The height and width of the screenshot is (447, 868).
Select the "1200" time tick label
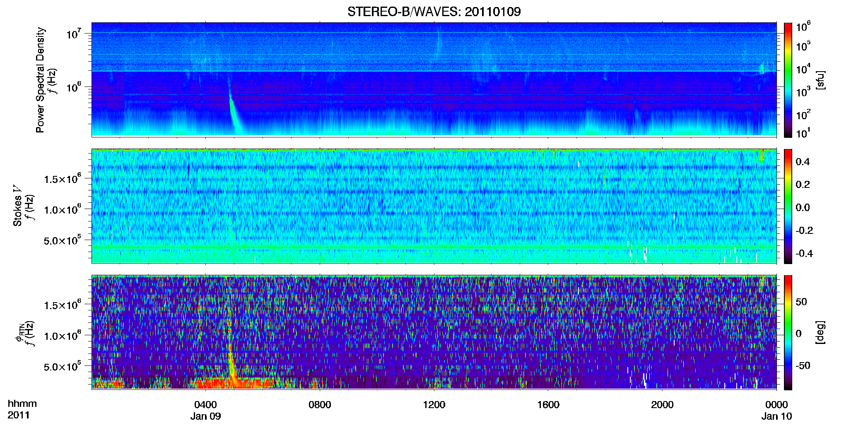click(x=434, y=404)
